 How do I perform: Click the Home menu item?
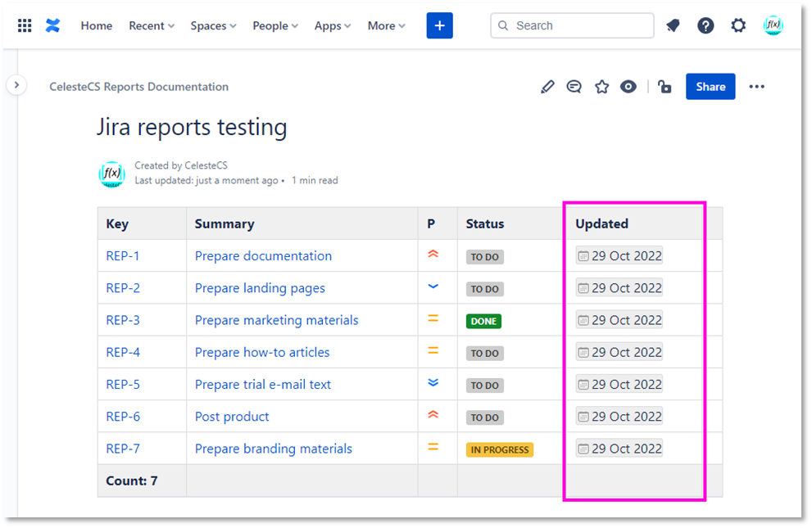[x=97, y=25]
